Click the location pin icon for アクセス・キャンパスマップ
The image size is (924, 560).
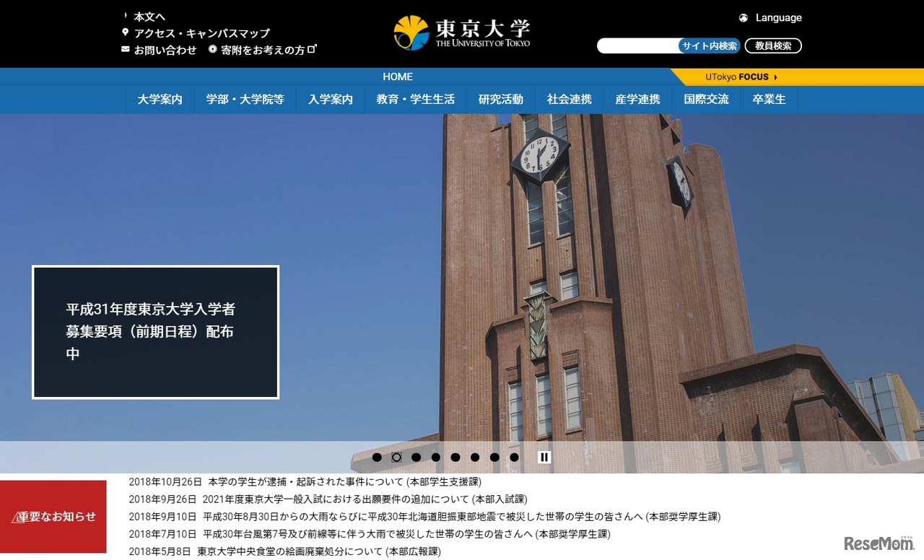pos(126,32)
